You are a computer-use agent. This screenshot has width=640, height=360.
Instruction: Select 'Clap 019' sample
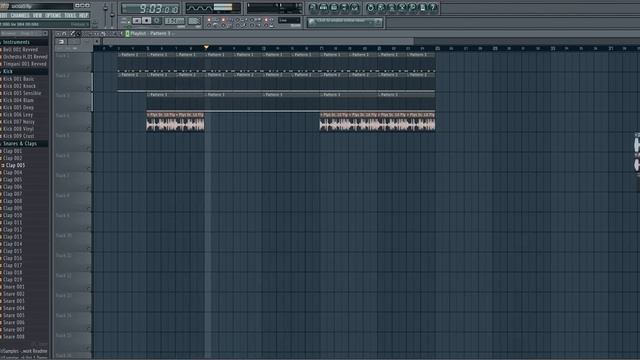tap(13, 280)
